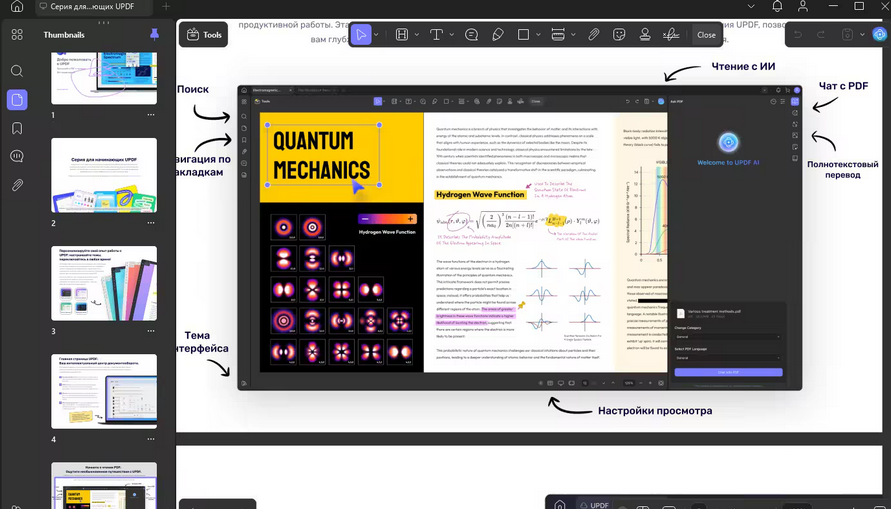Viewport: 891px width, 509px height.
Task: Select the Signature tool in toolbar
Action: [672, 34]
